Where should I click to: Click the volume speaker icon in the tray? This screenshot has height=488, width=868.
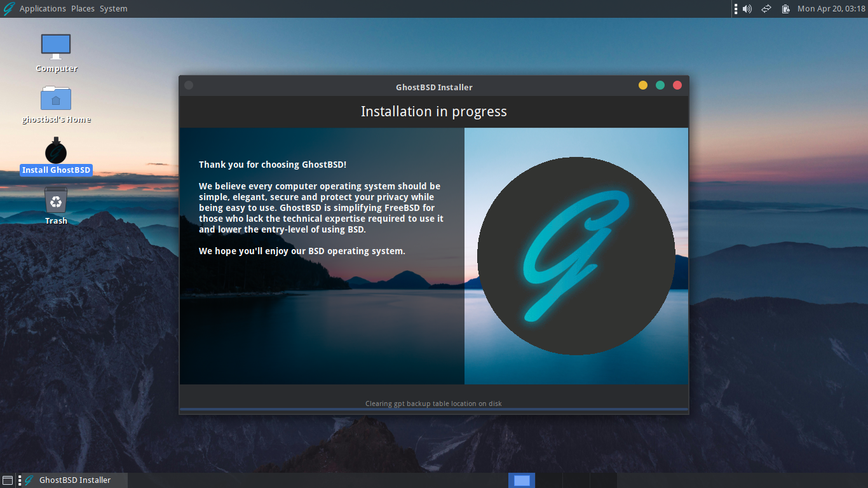747,8
